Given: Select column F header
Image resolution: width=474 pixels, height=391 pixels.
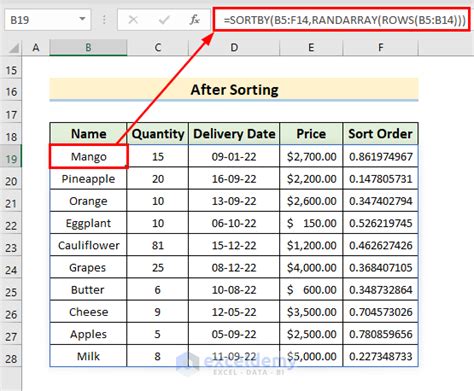Looking at the screenshot, I should 380,48.
